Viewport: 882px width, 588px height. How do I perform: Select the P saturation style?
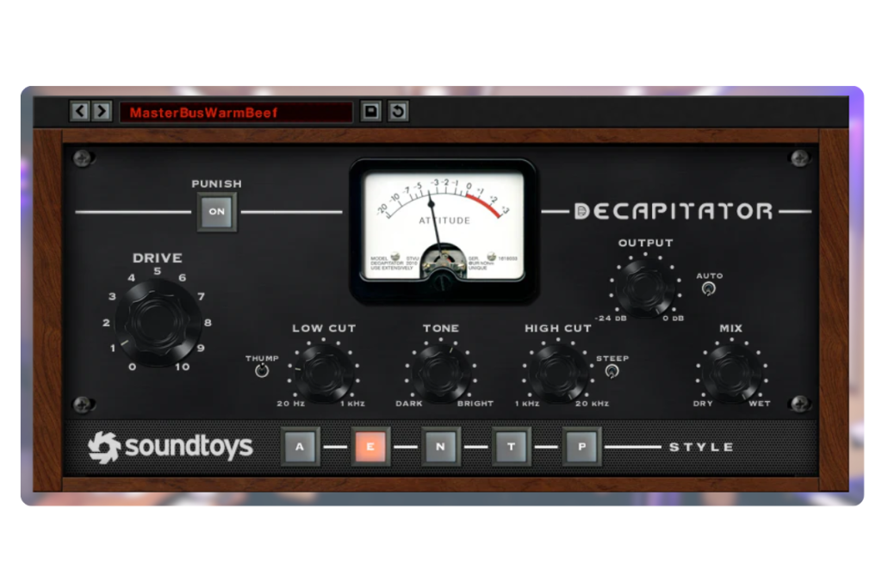tap(582, 446)
